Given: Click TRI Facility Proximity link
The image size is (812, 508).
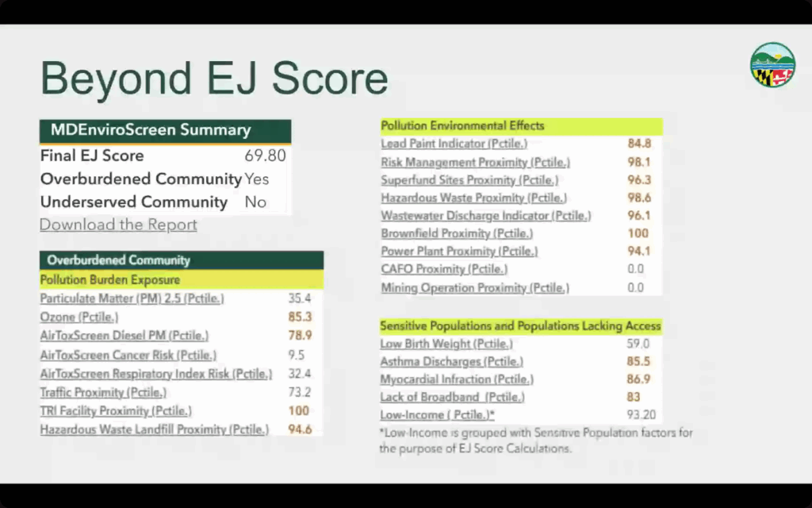Looking at the screenshot, I should (x=116, y=411).
